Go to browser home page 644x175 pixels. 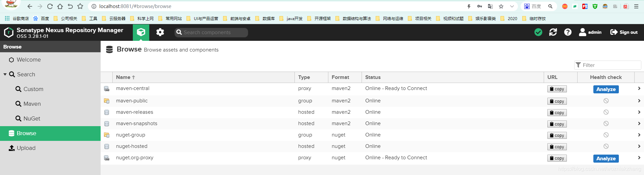60,6
